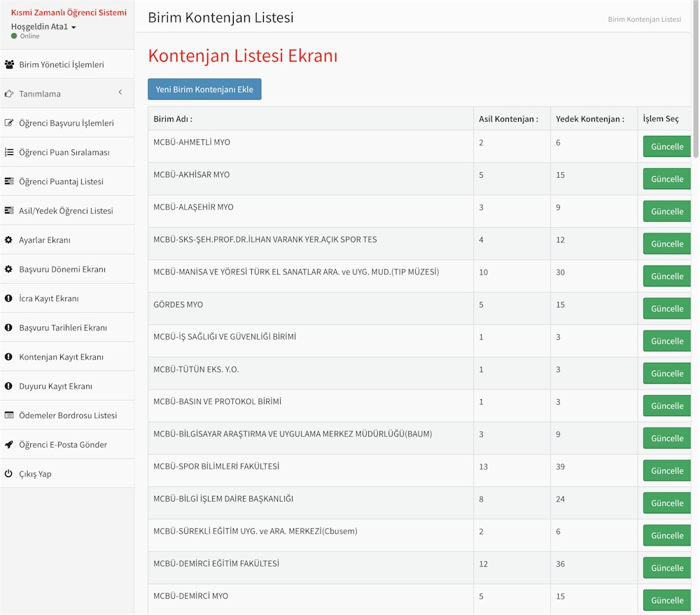Click the Kısmi Zamanlı Öğrenci Sistemi title
The image size is (700, 615).
[x=69, y=13]
